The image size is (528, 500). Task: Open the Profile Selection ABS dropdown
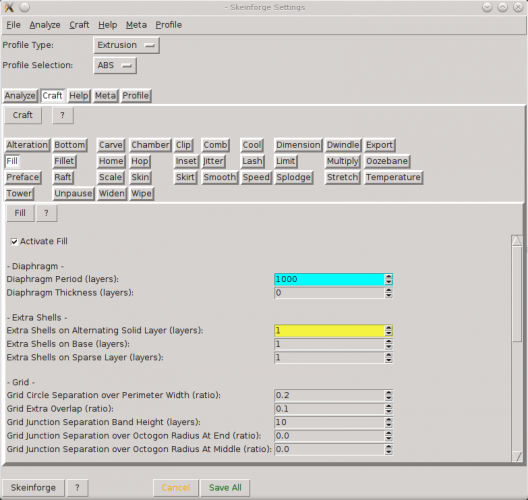pyautogui.click(x=115, y=65)
